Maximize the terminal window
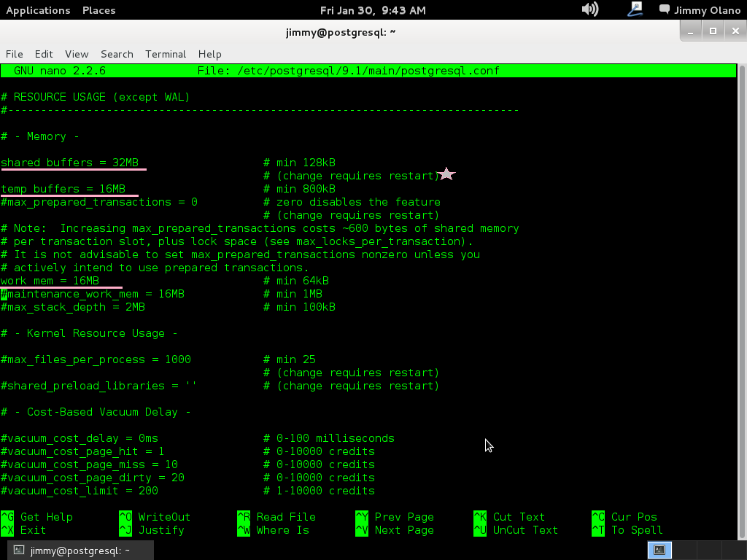747x560 pixels. 713,31
